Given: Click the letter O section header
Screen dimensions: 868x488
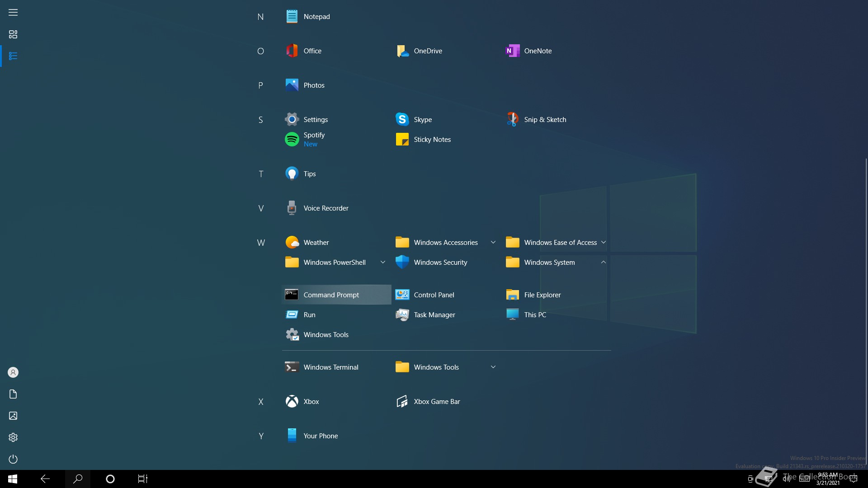Looking at the screenshot, I should pos(260,51).
